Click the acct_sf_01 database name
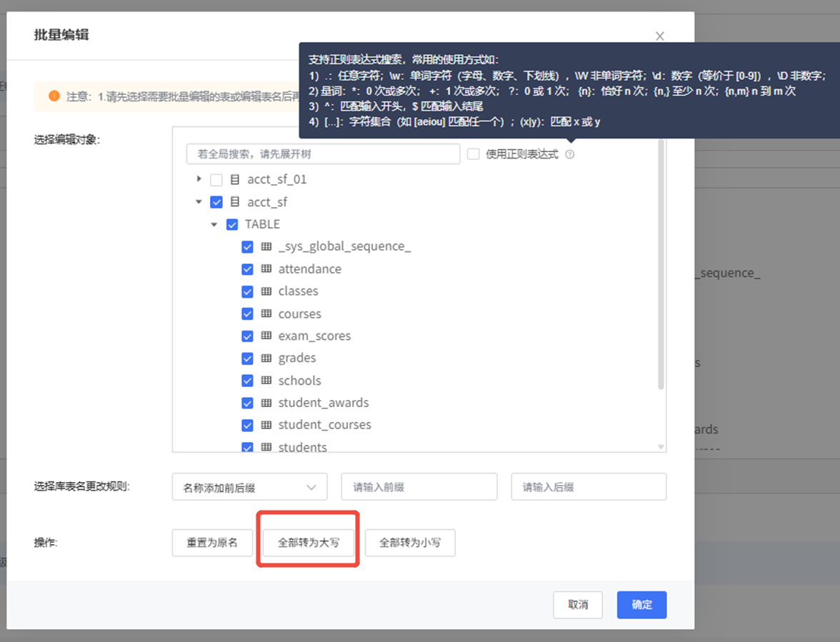The width and height of the screenshot is (840, 642). pyautogui.click(x=277, y=179)
